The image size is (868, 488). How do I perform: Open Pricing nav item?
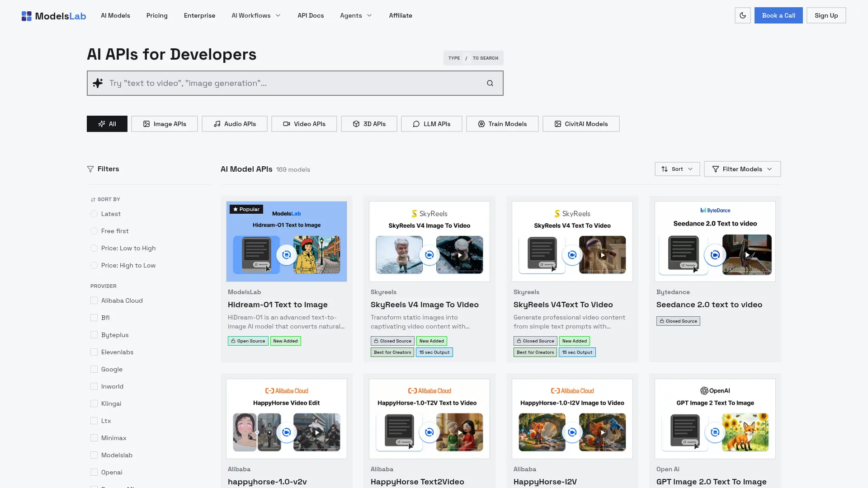pos(157,15)
